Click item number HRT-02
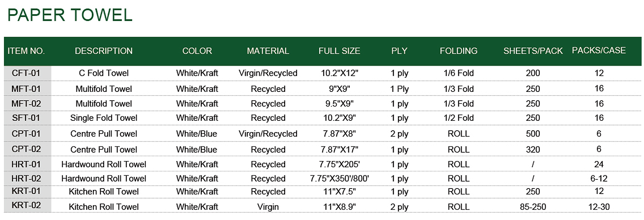This screenshot has width=644, height=220. (x=26, y=178)
